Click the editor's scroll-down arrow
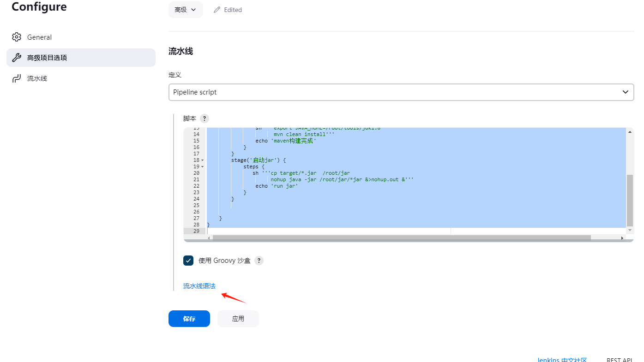 click(x=630, y=230)
